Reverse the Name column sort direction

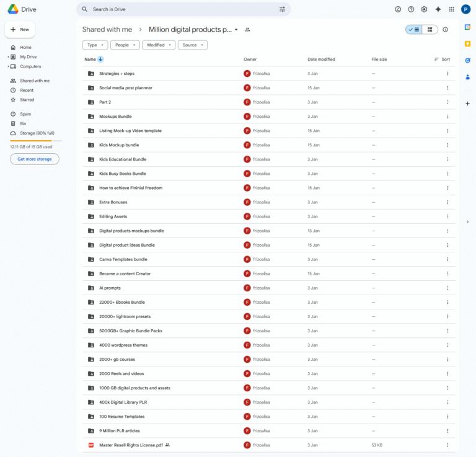coord(100,60)
